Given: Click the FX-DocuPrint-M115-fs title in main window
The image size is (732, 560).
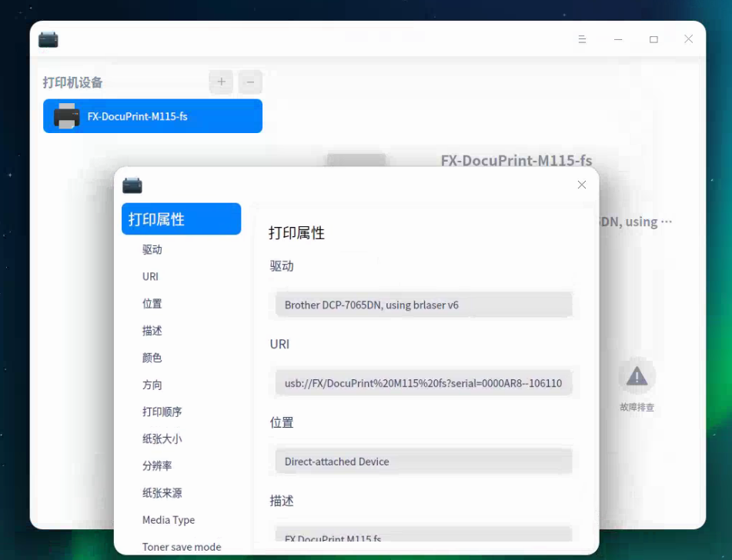Looking at the screenshot, I should (x=516, y=161).
